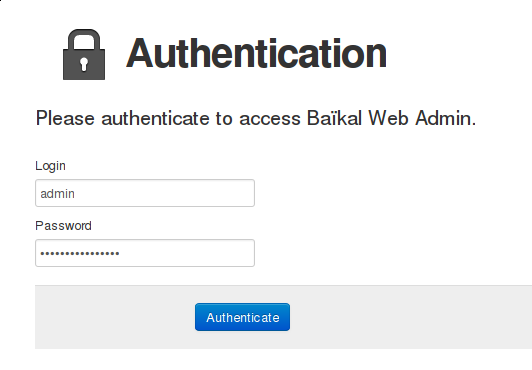This screenshot has width=532, height=370.
Task: Click the Password field label
Action: click(63, 226)
